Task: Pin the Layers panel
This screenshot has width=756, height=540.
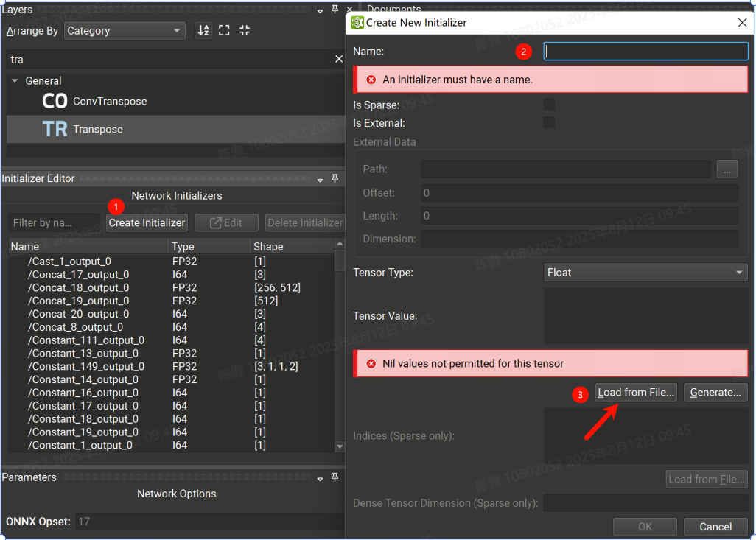Action: point(335,10)
